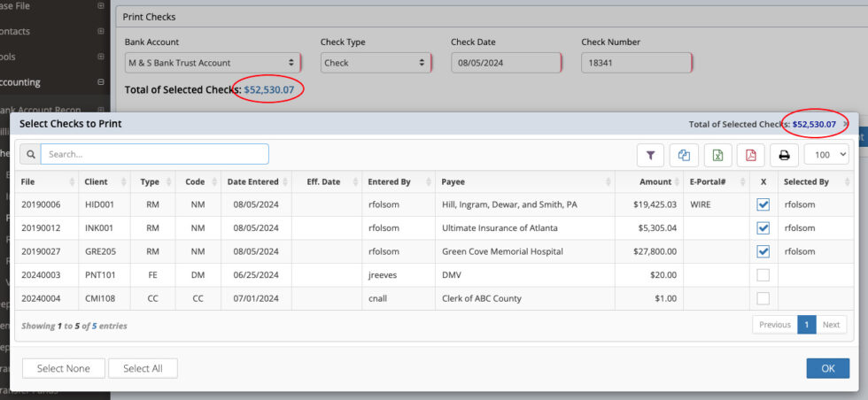This screenshot has width=868, height=400.
Task: Expand the Tools sidebar section
Action: [101, 57]
